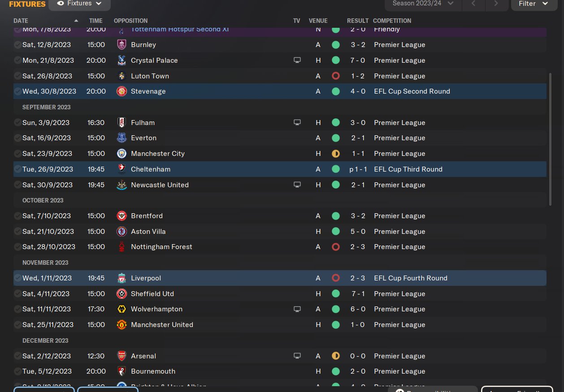
Task: Expand the Filter dropdown
Action: click(x=533, y=4)
